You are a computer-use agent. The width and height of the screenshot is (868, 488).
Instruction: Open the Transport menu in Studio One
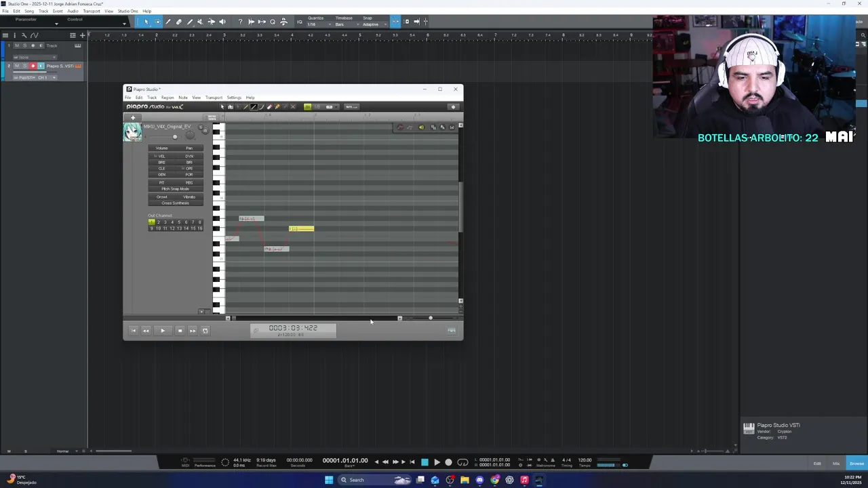point(92,12)
